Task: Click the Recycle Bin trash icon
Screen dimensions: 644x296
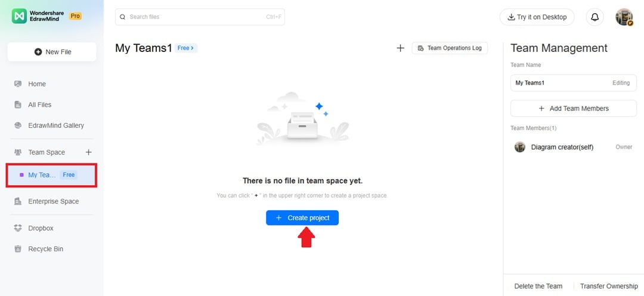Action: [18, 249]
